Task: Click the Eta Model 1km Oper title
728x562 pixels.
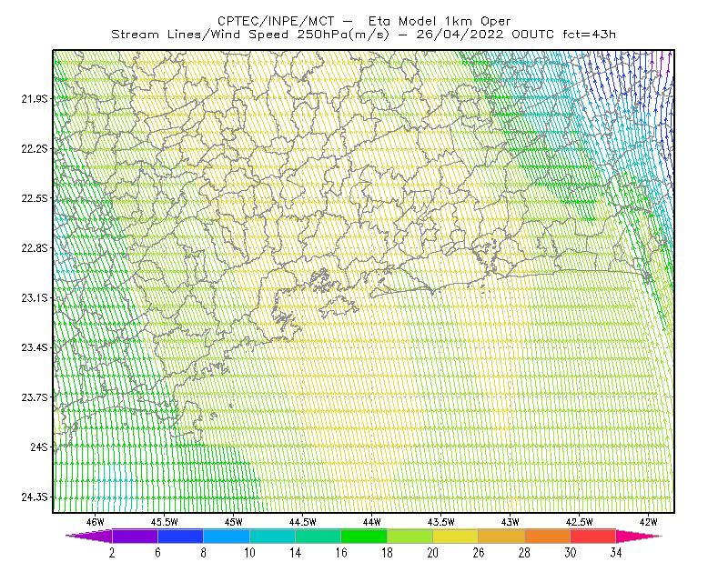Action: pos(440,21)
